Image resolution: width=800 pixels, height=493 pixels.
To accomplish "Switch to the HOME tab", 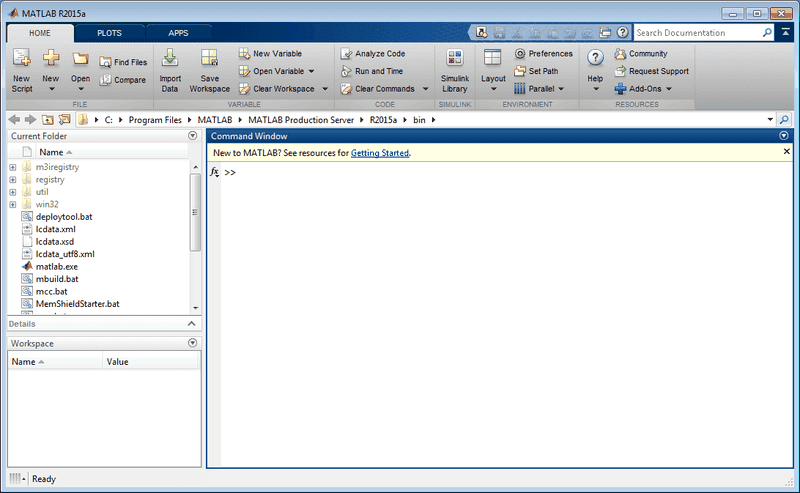I will point(40,33).
